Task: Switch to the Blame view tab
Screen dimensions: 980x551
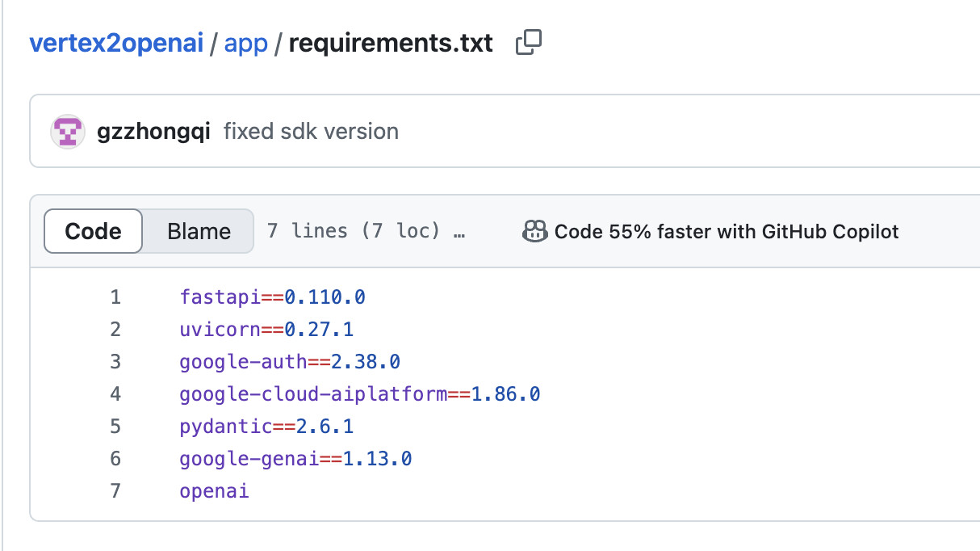Action: tap(199, 232)
